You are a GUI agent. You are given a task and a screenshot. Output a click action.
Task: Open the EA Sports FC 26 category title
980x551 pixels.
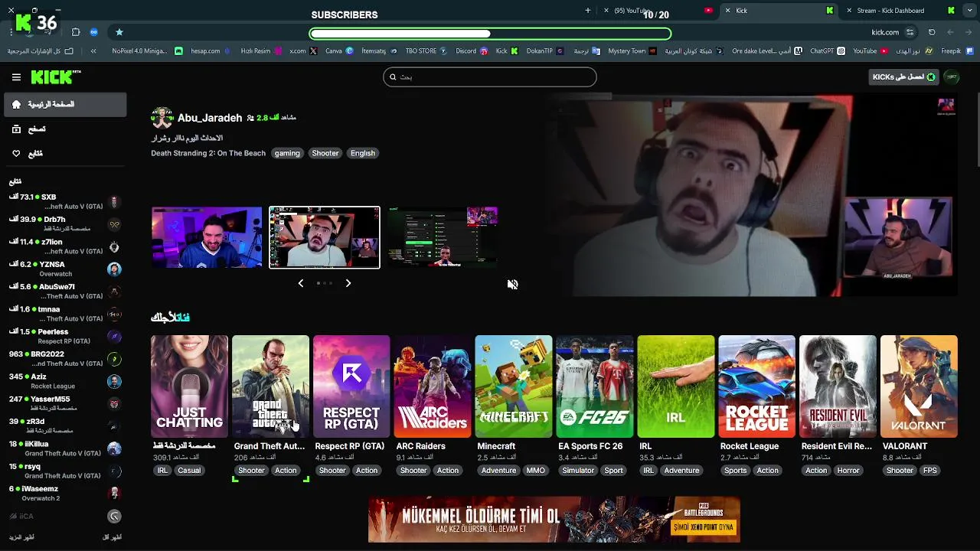click(590, 446)
